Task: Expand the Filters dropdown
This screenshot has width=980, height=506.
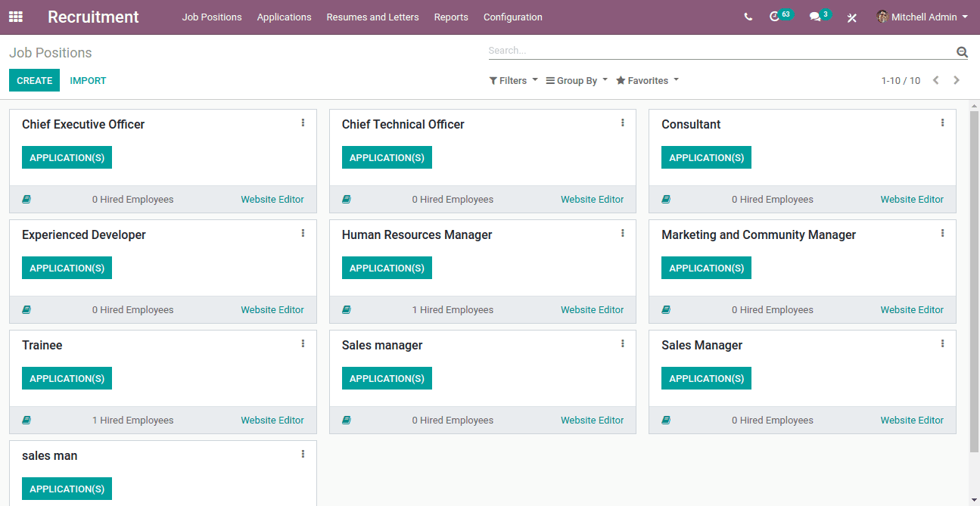Action: [514, 80]
